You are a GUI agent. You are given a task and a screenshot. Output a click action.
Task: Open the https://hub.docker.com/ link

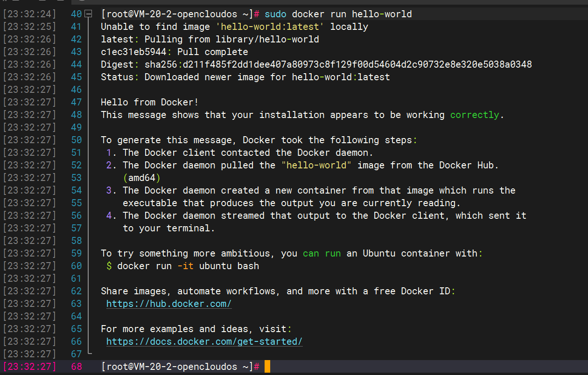[x=169, y=304]
